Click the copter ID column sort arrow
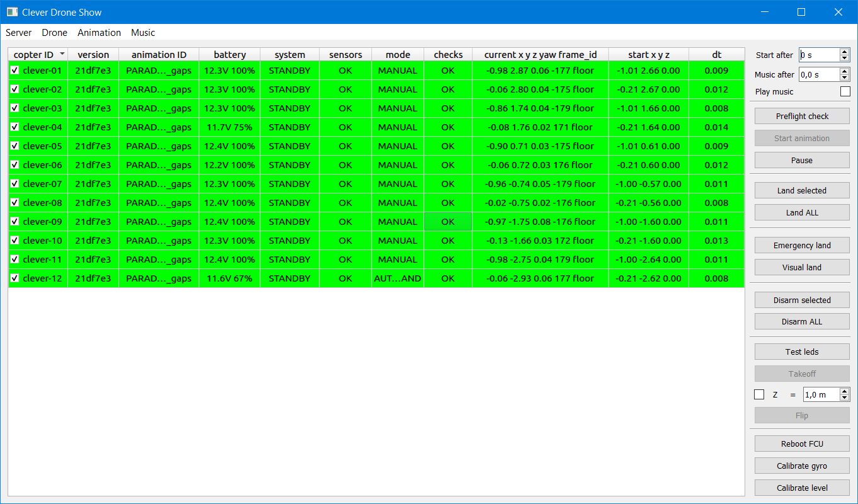The image size is (858, 504). coord(62,54)
